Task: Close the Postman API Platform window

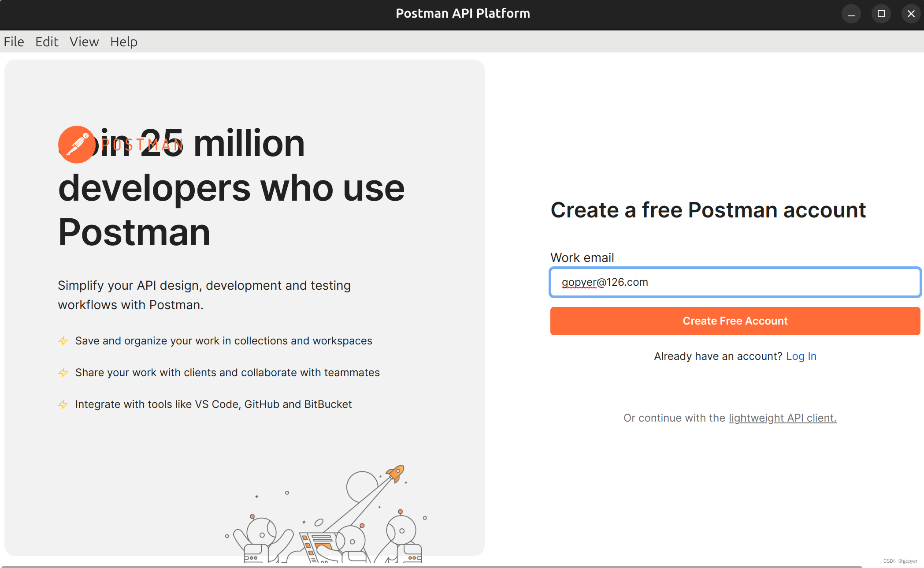Action: click(911, 14)
